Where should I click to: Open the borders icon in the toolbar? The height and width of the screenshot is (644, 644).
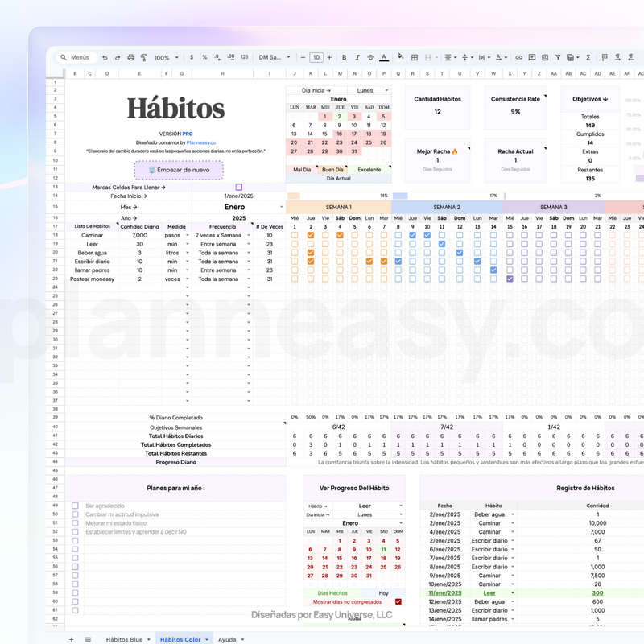point(414,57)
